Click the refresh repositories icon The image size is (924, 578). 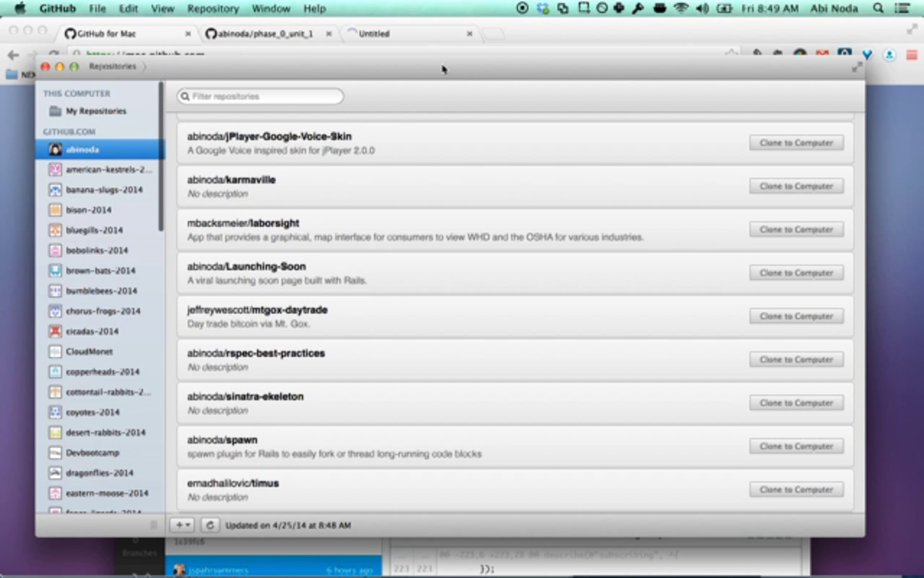click(210, 525)
